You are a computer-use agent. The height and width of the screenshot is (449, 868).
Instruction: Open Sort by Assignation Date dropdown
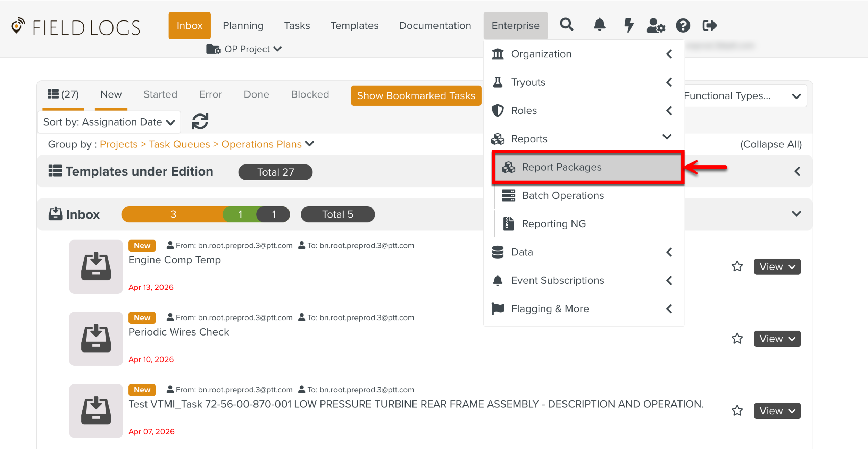(x=109, y=122)
